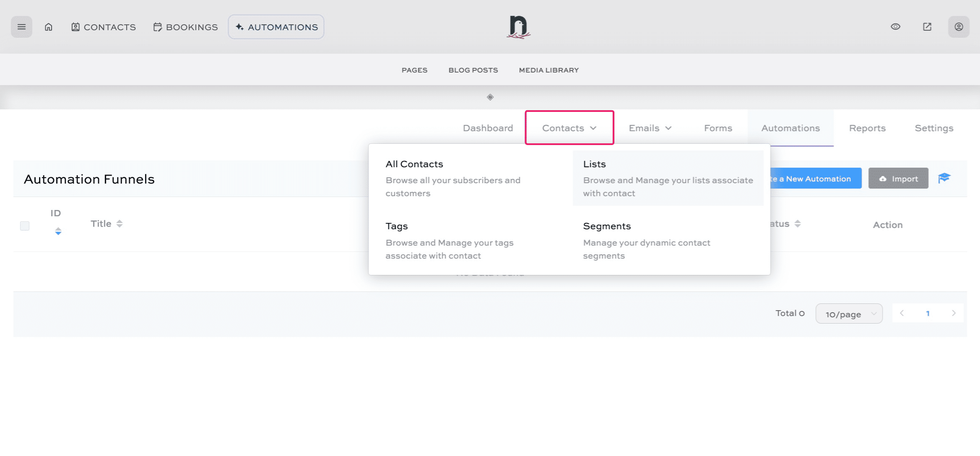Switch to the Reports tab

click(x=867, y=128)
